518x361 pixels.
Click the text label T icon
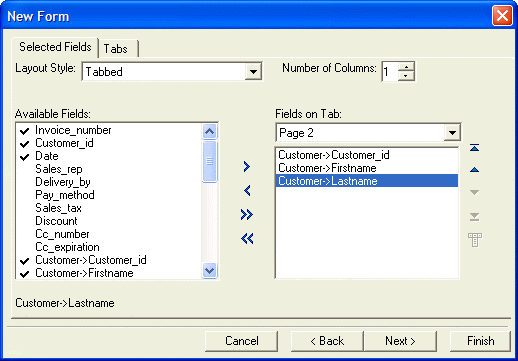(475, 240)
